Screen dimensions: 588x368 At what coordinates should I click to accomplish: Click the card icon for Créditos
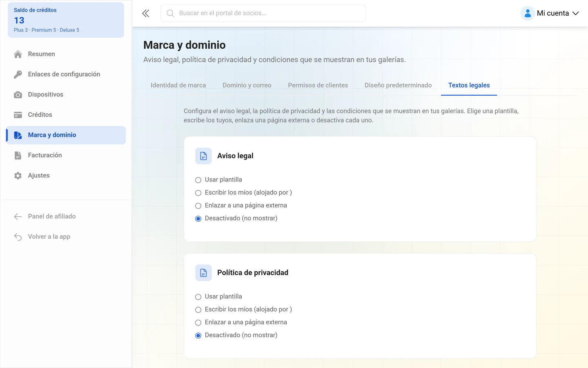pos(18,115)
